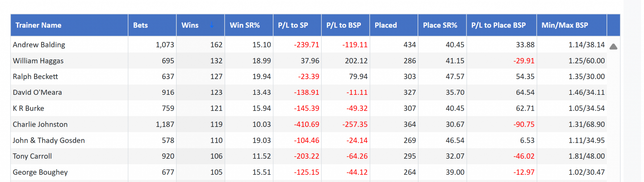Sort by Placed column header
Image resolution: width=644 pixels, height=182 pixels.
tap(386, 25)
